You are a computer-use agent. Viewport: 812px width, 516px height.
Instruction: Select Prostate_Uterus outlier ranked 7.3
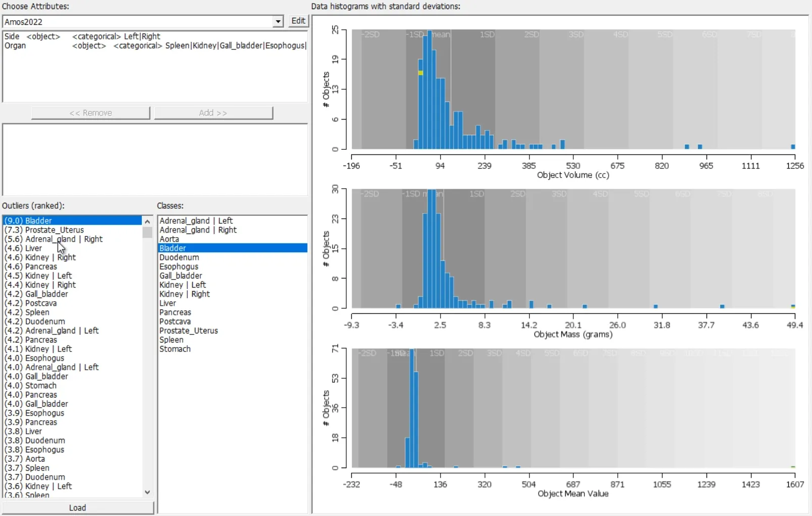(x=55, y=230)
